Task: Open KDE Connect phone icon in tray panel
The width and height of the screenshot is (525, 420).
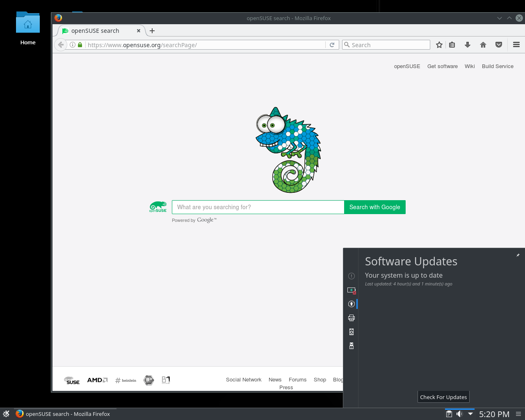Action: pyautogui.click(x=352, y=332)
